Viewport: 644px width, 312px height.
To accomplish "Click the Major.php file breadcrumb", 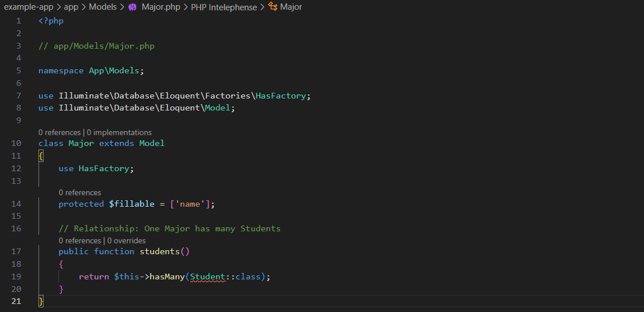I will coord(161,7).
